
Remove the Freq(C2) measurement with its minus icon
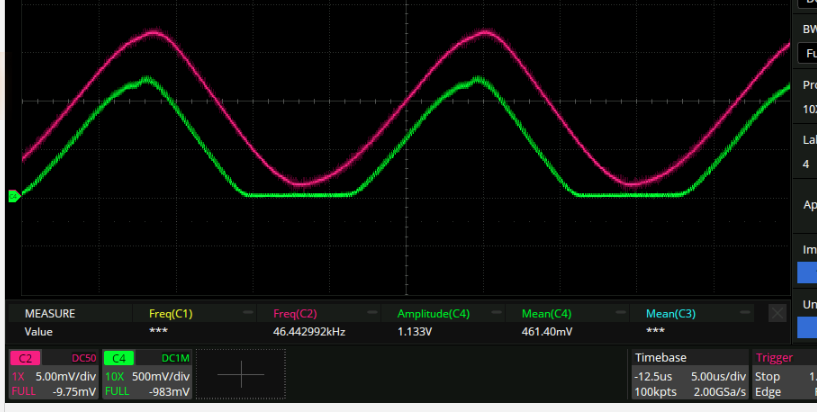[372, 313]
